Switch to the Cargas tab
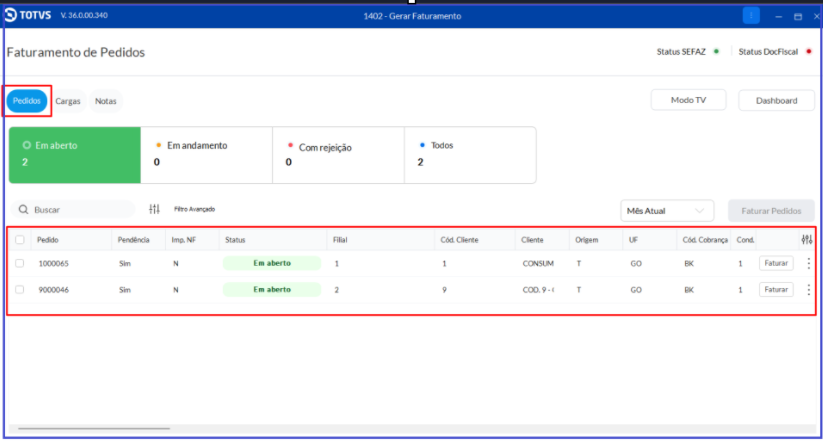Viewport: 823px width, 441px height. [68, 101]
